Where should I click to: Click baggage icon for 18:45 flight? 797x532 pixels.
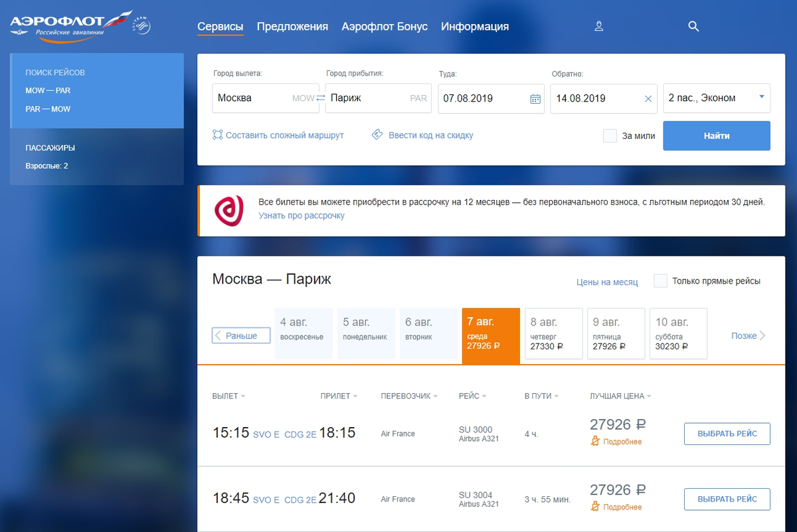(x=595, y=507)
